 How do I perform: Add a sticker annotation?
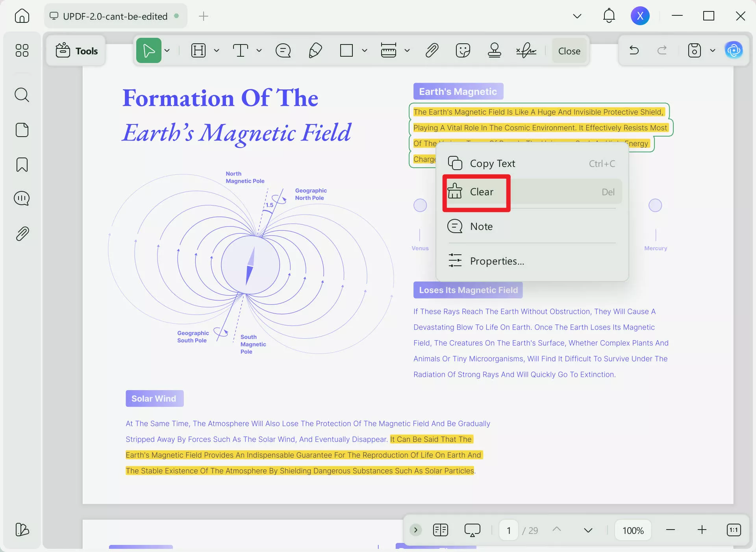click(x=463, y=50)
